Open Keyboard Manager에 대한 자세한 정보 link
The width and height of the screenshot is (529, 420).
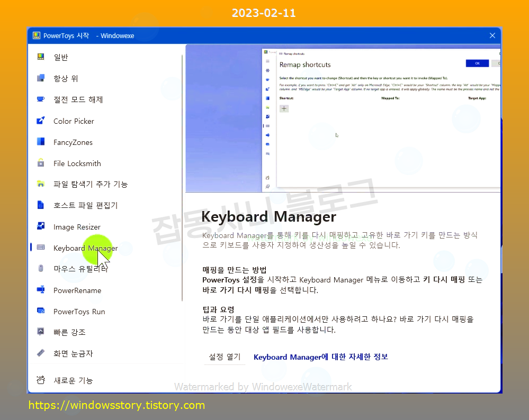[321, 357]
